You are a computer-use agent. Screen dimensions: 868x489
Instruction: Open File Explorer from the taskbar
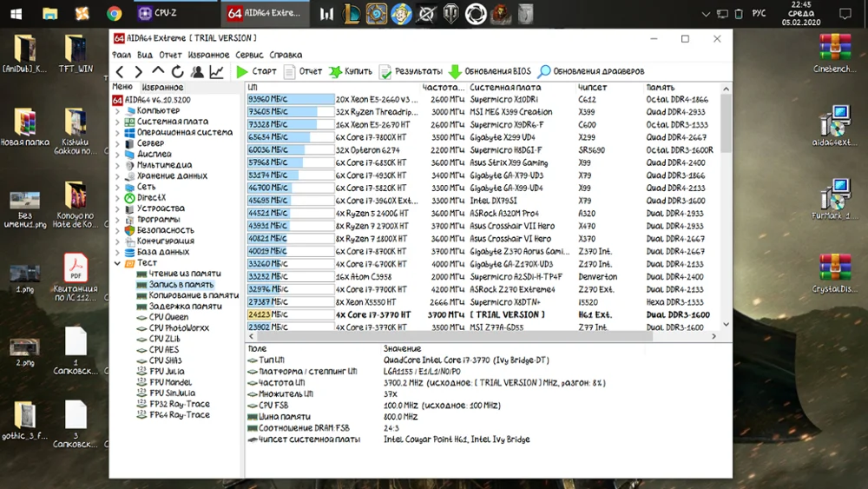[x=49, y=13]
